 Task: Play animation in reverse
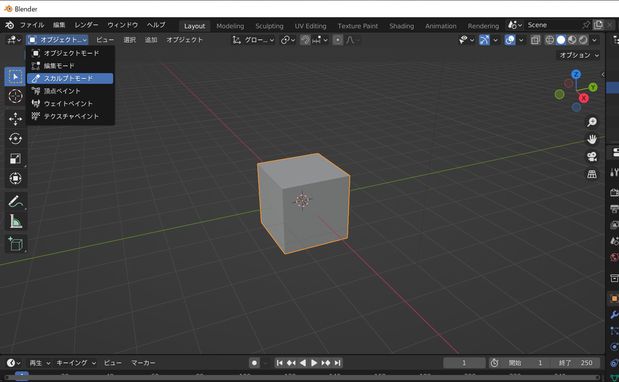click(302, 363)
